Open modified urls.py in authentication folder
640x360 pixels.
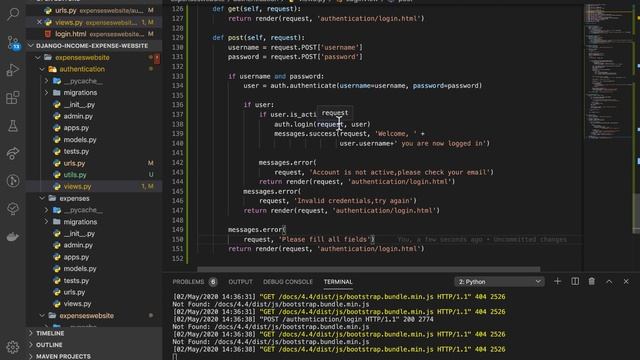(94, 163)
